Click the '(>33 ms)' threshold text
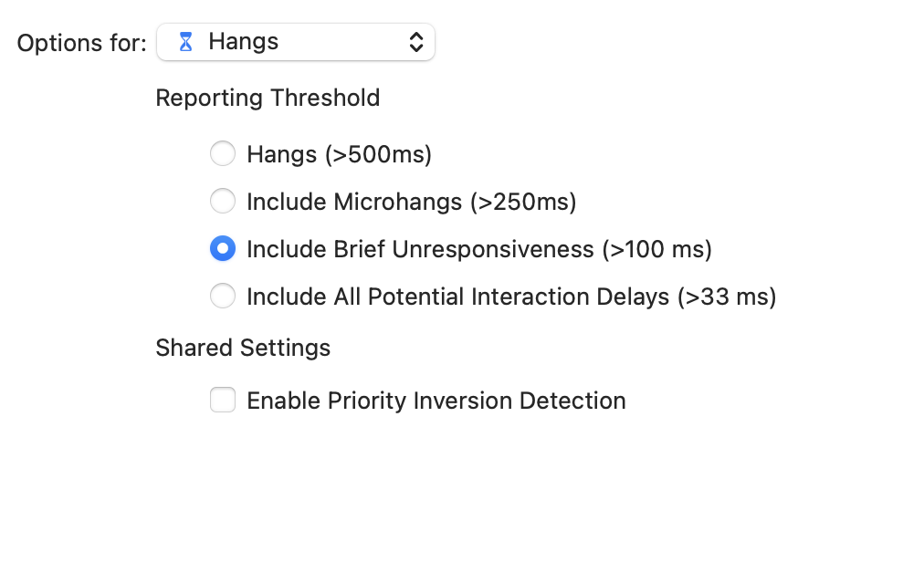The image size is (924, 573). click(x=727, y=297)
